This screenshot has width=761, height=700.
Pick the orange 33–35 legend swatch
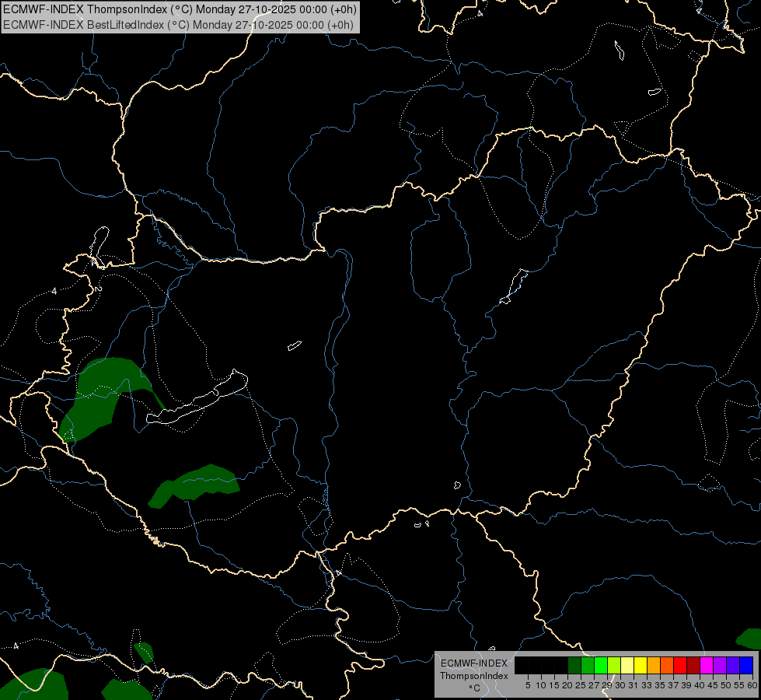(654, 665)
